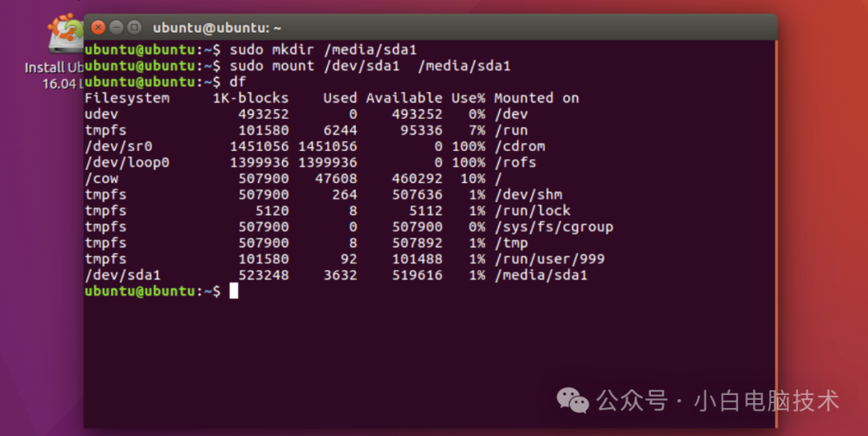The height and width of the screenshot is (436, 868).
Task: Click the 101488 available value
Action: (417, 259)
